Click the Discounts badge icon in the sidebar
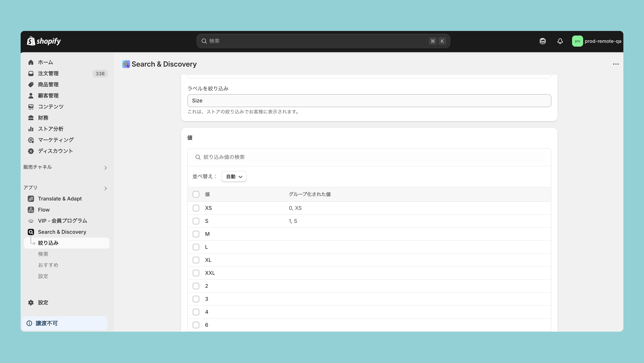 click(x=31, y=151)
